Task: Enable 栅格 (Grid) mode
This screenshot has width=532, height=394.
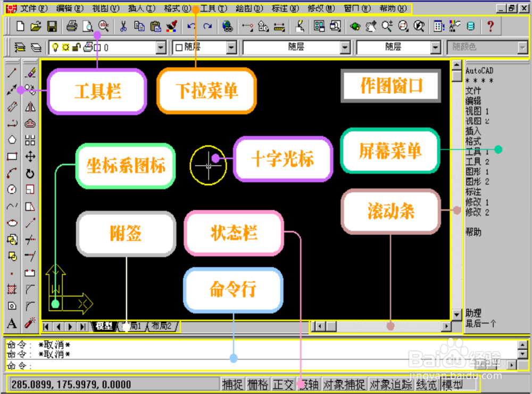Action: [x=257, y=384]
